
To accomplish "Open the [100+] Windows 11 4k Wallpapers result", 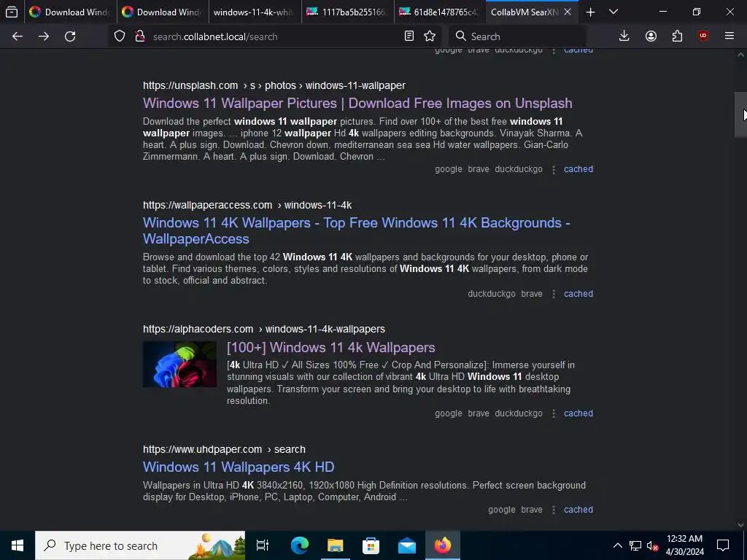I will pyautogui.click(x=331, y=348).
